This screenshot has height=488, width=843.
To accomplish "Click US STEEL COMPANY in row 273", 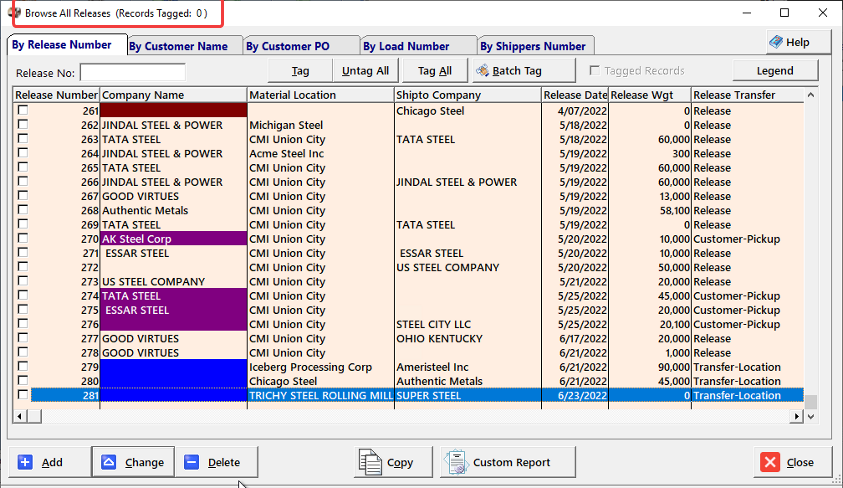I will (x=154, y=282).
